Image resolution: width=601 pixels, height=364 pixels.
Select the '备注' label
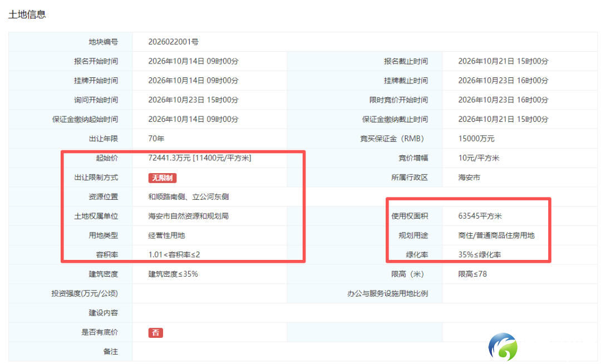coord(111,352)
